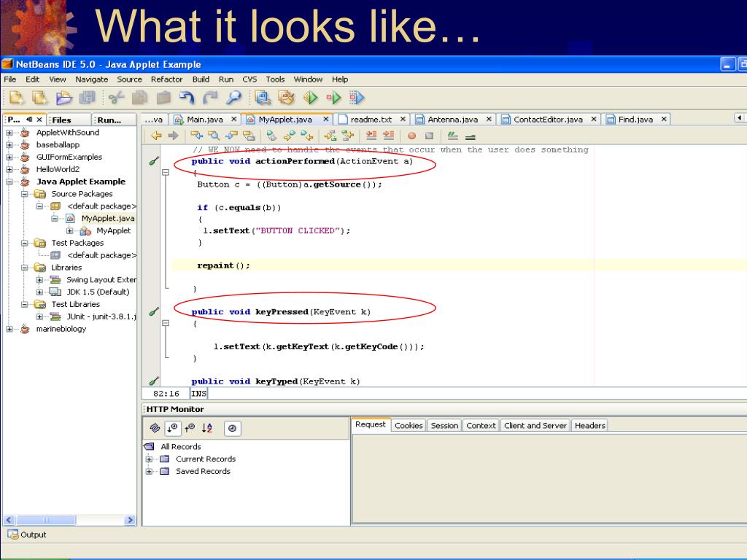
Task: Click the 82:16 cursor position indicator
Action: coord(166,393)
